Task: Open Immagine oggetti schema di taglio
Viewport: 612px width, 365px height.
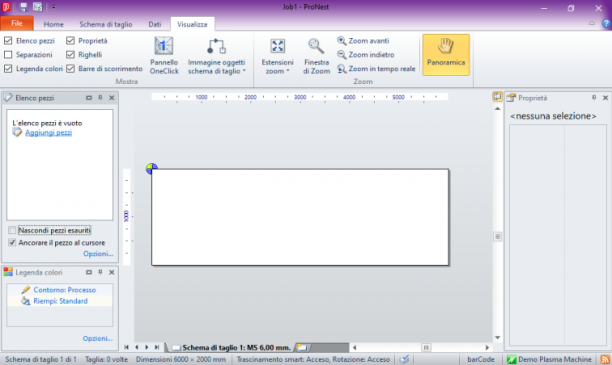Action: [217, 55]
